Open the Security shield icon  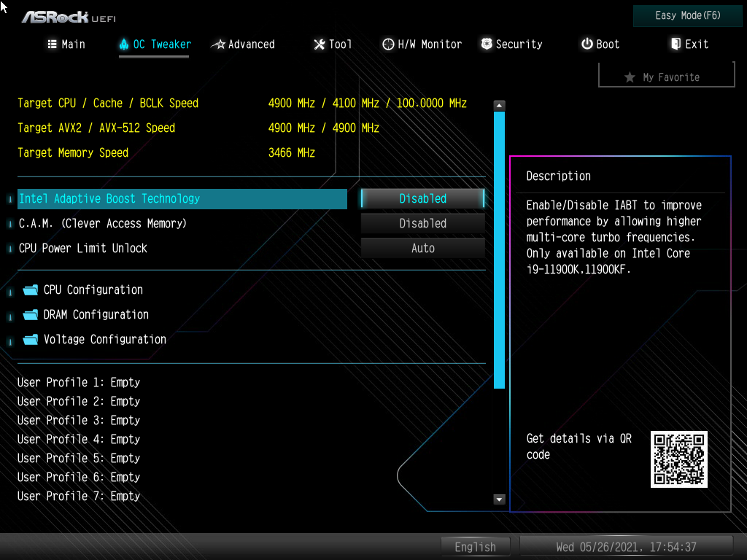click(486, 44)
